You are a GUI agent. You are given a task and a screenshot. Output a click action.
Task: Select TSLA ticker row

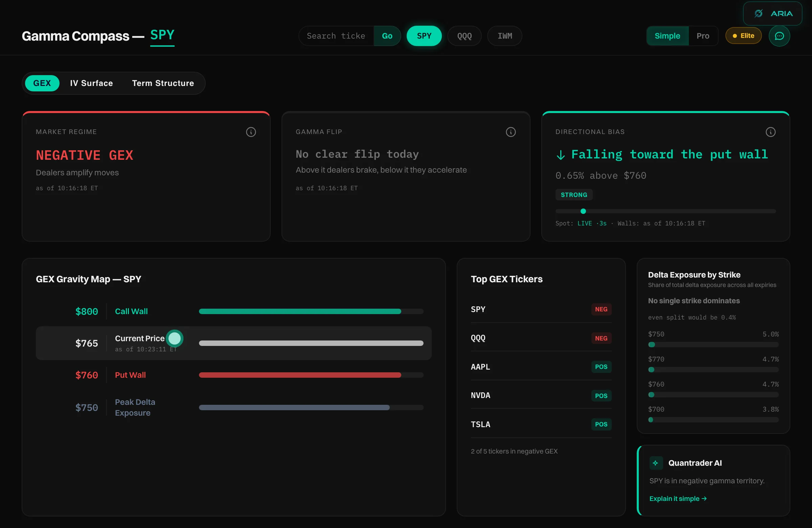pyautogui.click(x=541, y=424)
